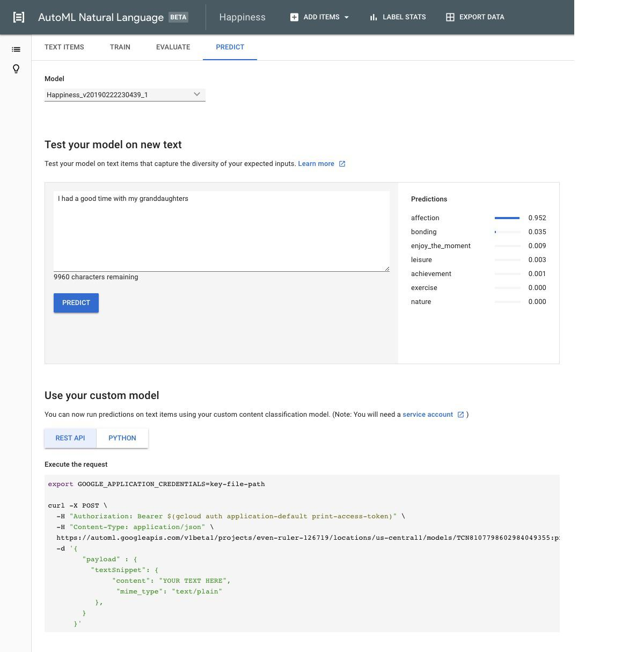
Task: Grab the text area resize handle
Action: 386,268
